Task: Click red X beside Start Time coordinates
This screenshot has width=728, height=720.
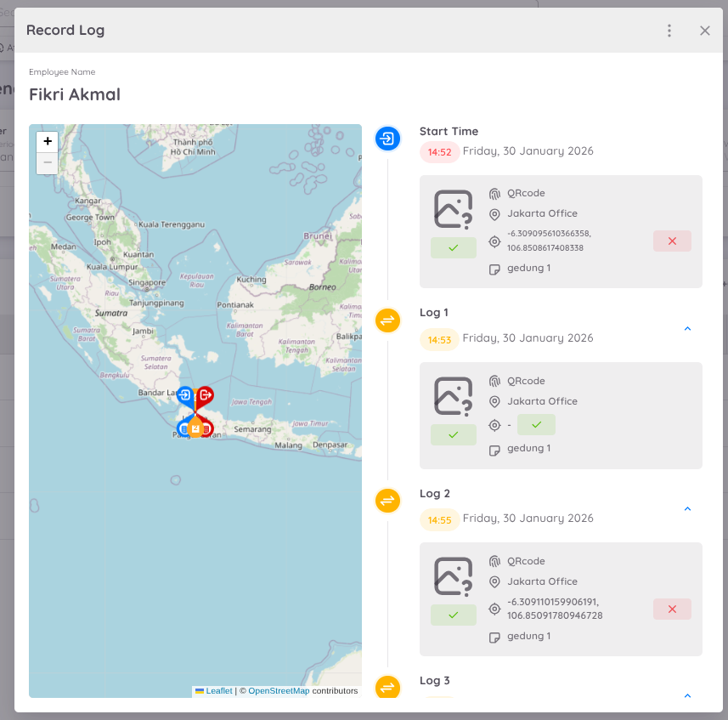Action: pyautogui.click(x=672, y=241)
